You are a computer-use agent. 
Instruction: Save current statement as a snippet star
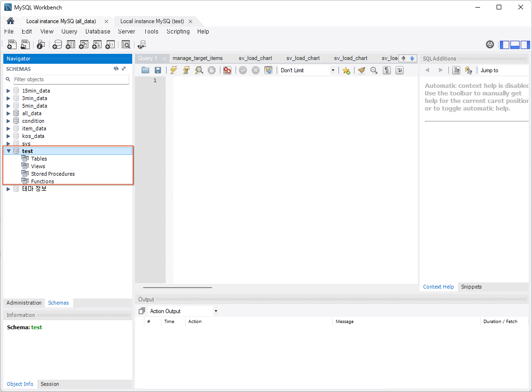coord(346,70)
